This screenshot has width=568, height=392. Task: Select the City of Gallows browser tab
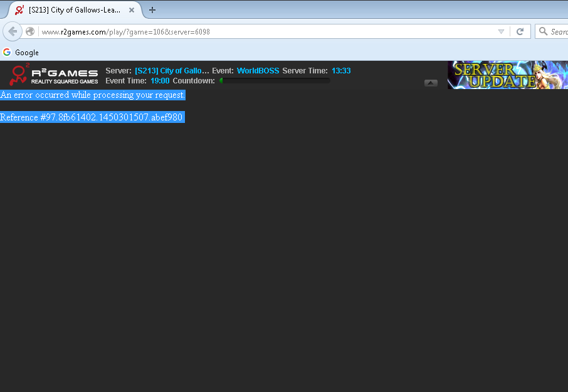74,10
